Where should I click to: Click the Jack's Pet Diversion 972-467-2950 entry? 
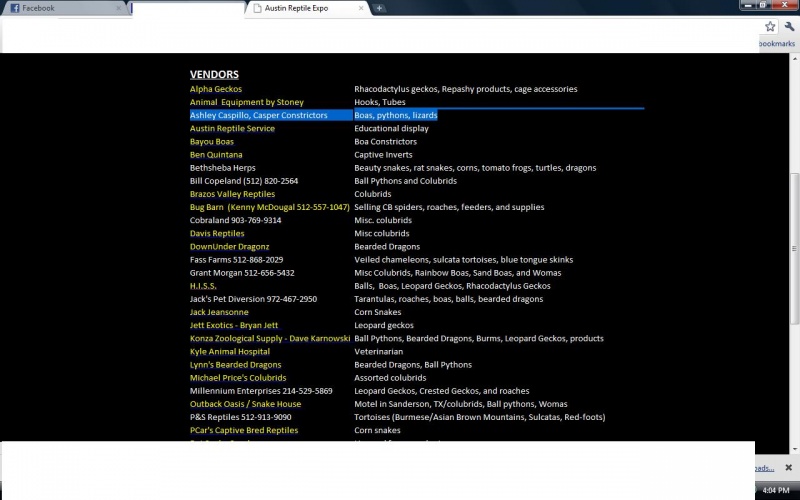(253, 299)
